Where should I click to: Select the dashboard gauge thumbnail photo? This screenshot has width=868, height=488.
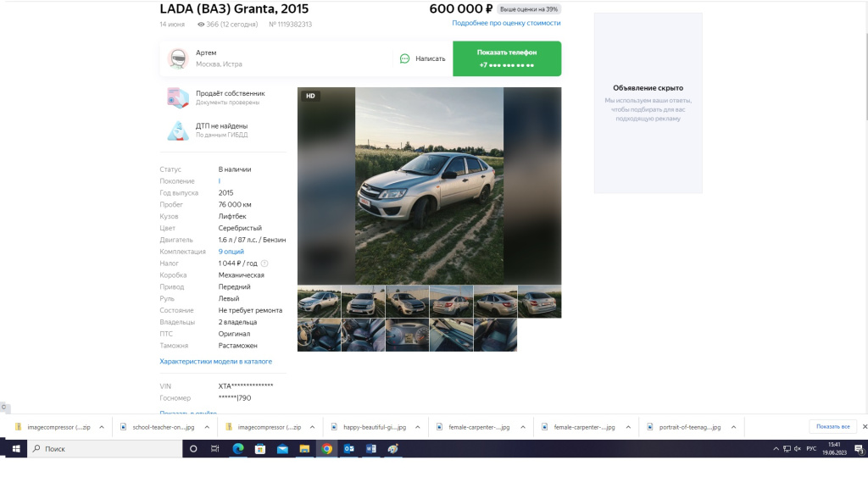(407, 335)
